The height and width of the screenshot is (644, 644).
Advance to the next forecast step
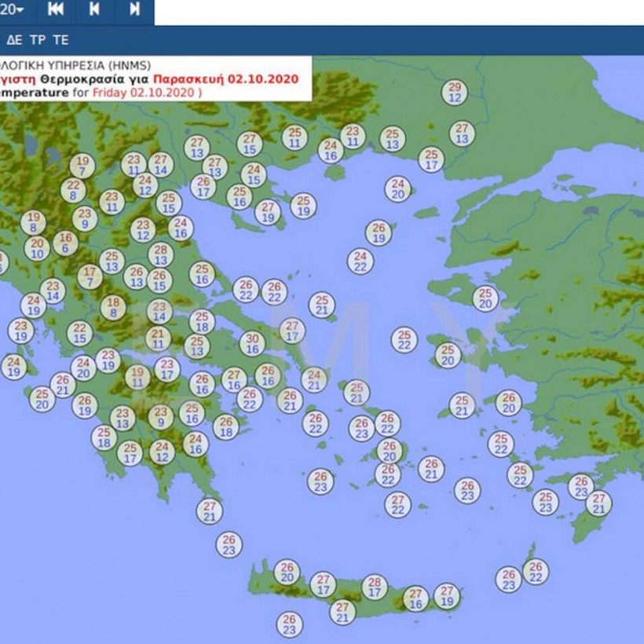point(134,9)
